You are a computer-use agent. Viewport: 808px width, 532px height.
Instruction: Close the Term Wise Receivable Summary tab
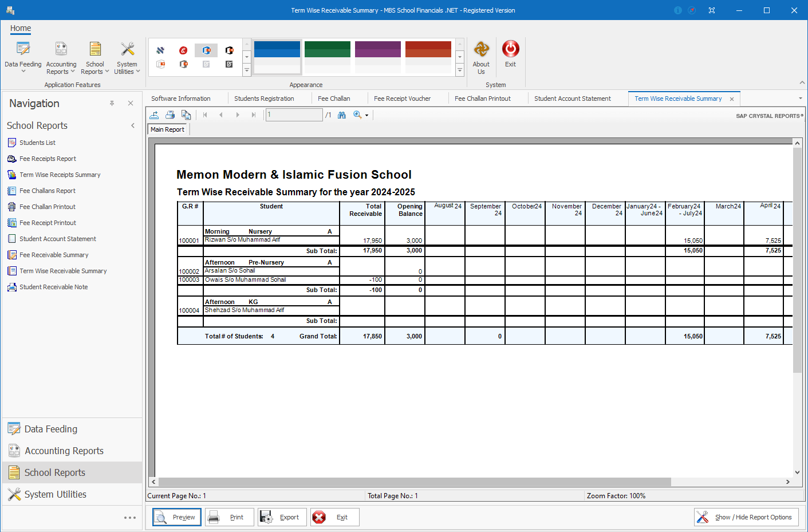point(732,99)
